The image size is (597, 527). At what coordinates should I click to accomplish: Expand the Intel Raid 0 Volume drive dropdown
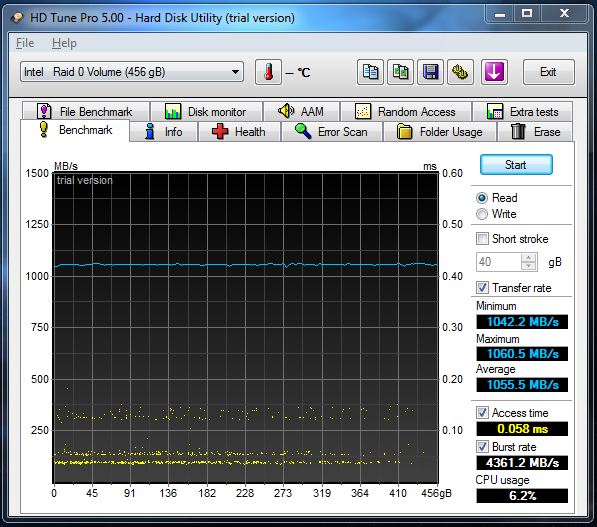point(132,72)
